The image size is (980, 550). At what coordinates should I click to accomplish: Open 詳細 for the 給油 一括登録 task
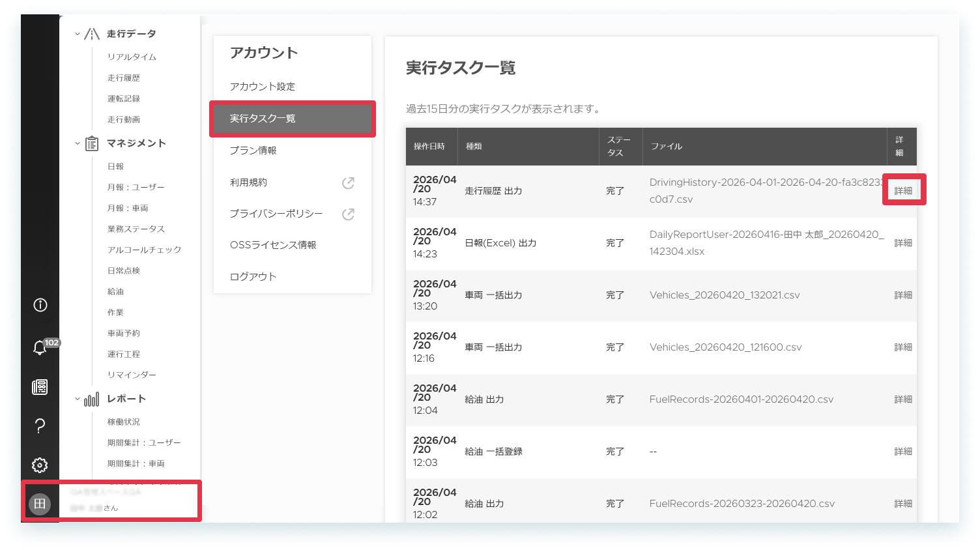903,452
